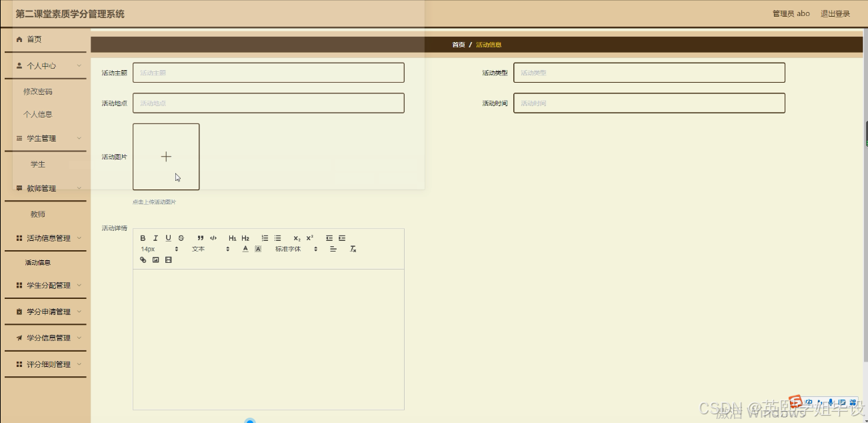The image size is (868, 423).
Task: Click 退出登录 to log out
Action: pos(835,13)
